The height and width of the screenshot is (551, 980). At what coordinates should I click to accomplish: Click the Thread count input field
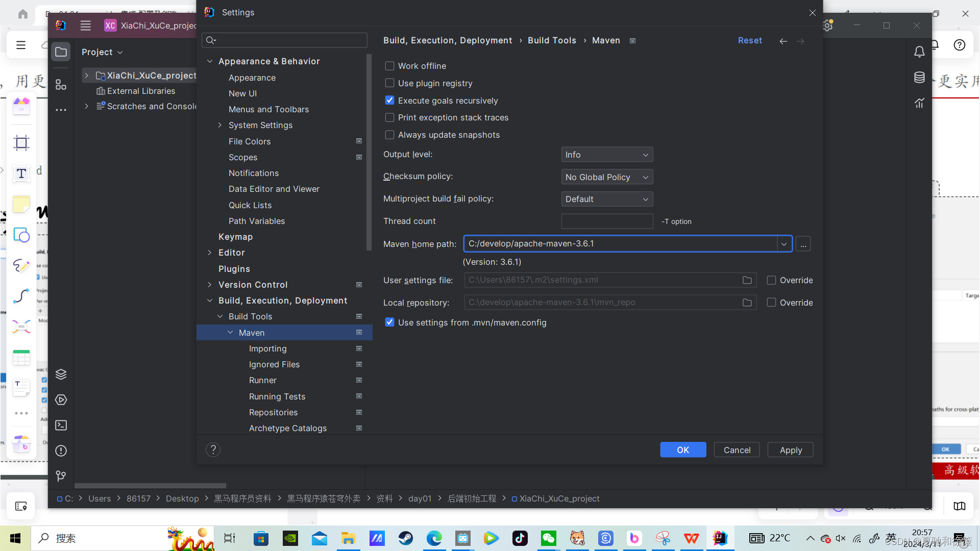(x=607, y=221)
